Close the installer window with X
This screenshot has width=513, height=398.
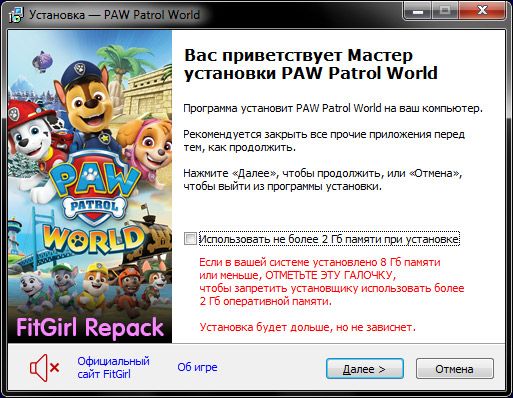(482, 12)
